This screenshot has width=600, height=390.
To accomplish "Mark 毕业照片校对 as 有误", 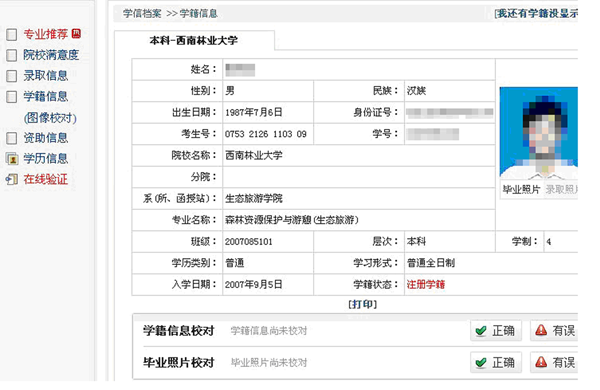I will tap(554, 362).
